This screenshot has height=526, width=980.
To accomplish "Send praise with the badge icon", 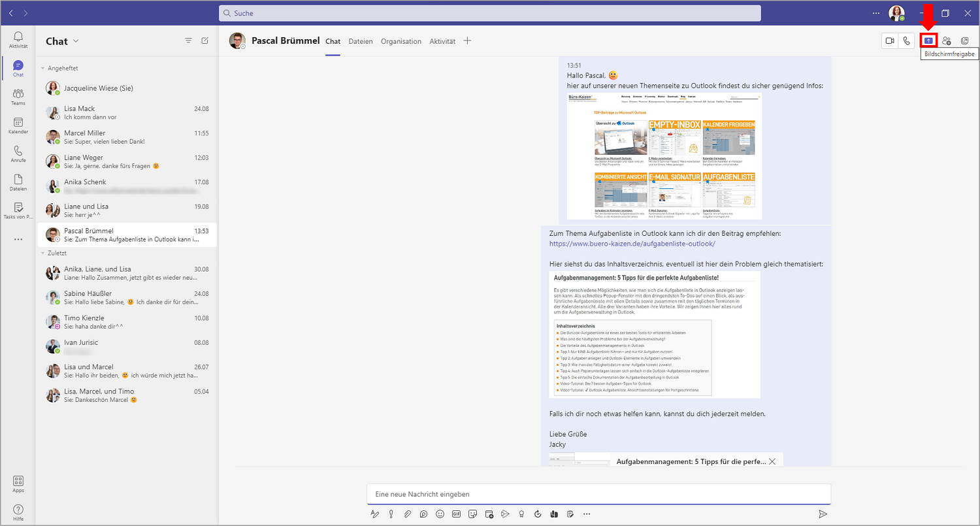I will [x=521, y=514].
